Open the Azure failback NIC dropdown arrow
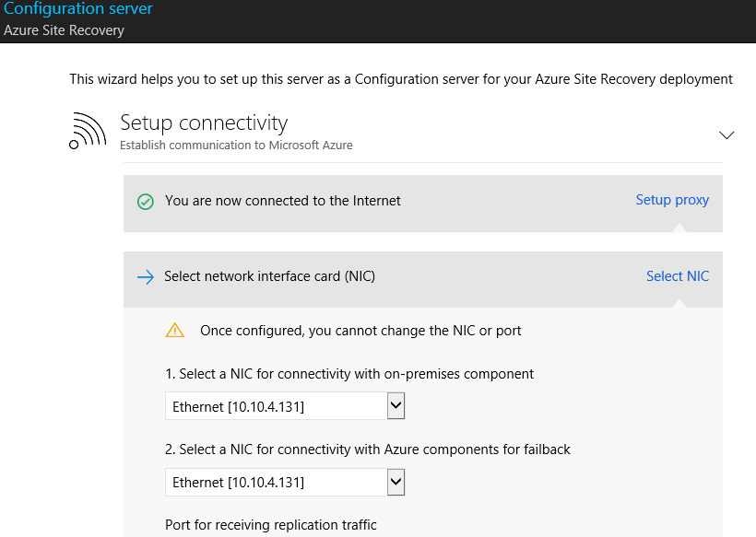Screen dimensions: 756x537 pos(396,482)
